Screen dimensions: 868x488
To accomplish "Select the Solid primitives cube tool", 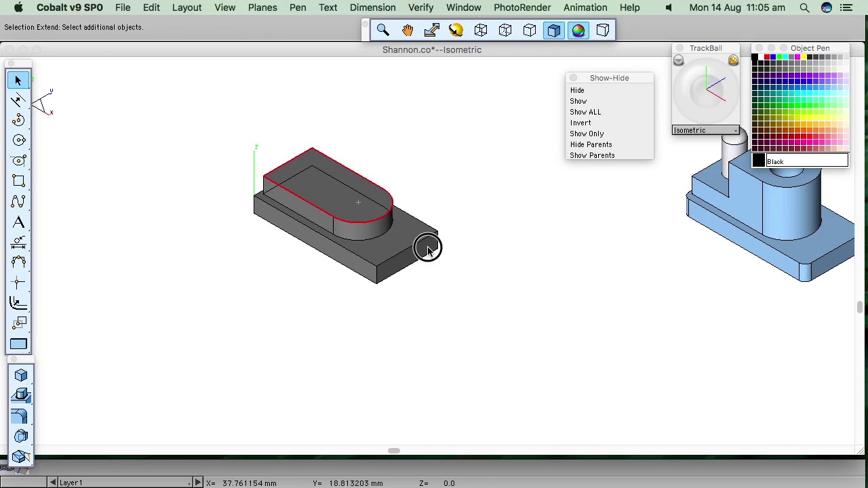I will 21,375.
